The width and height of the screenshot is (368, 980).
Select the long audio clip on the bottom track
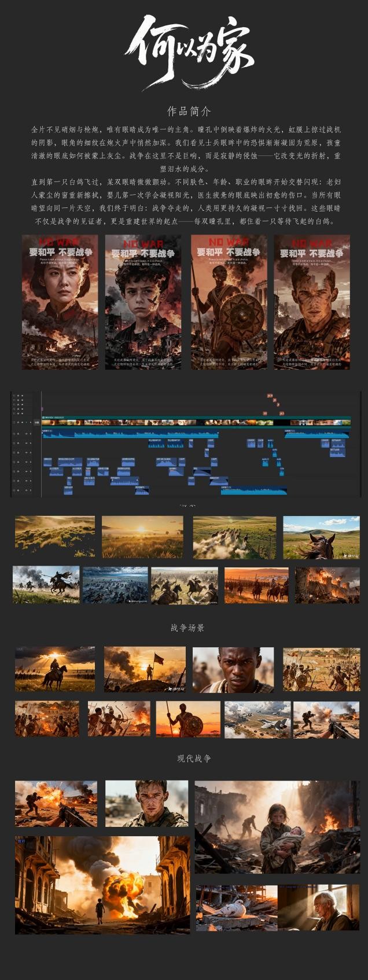(x=255, y=491)
